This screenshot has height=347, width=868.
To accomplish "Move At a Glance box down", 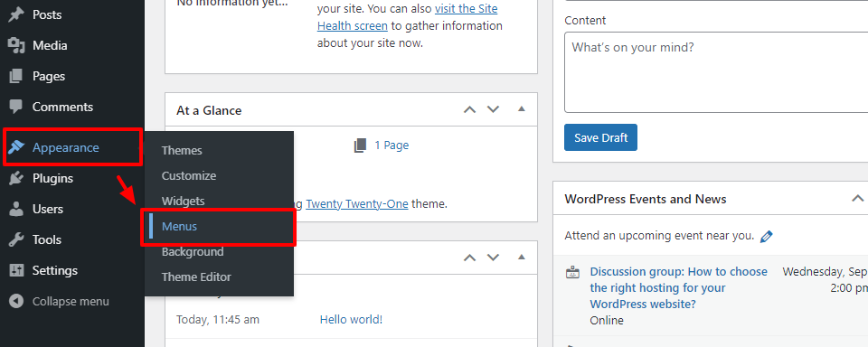I will pyautogui.click(x=493, y=109).
